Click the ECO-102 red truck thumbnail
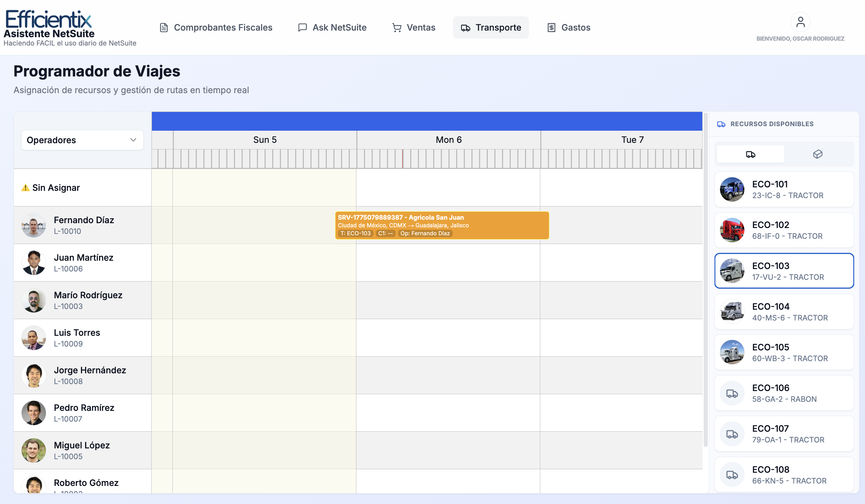The width and height of the screenshot is (865, 504). coord(732,230)
